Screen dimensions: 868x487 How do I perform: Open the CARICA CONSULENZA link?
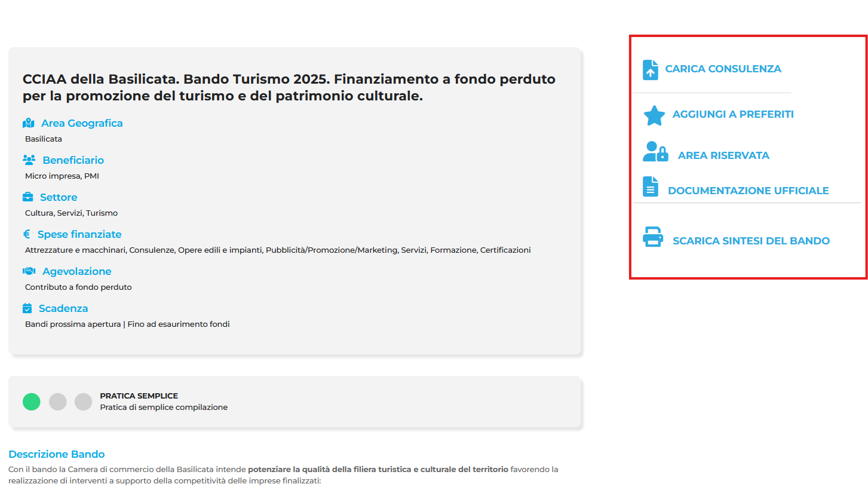click(723, 69)
